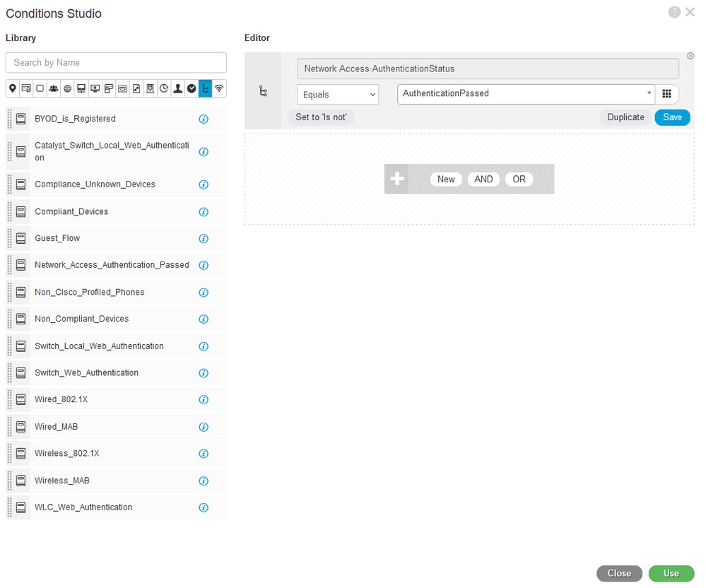The image size is (706, 588).
Task: Open Conditions Studio help
Action: point(674,12)
